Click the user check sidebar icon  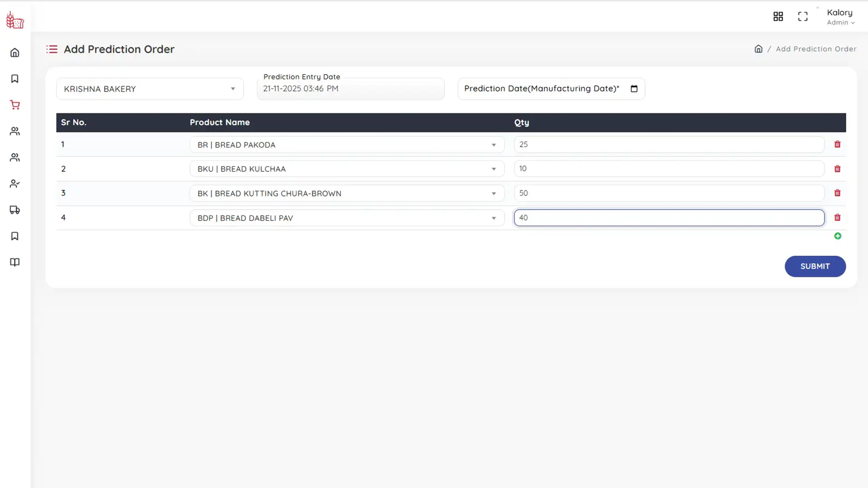[x=15, y=184]
